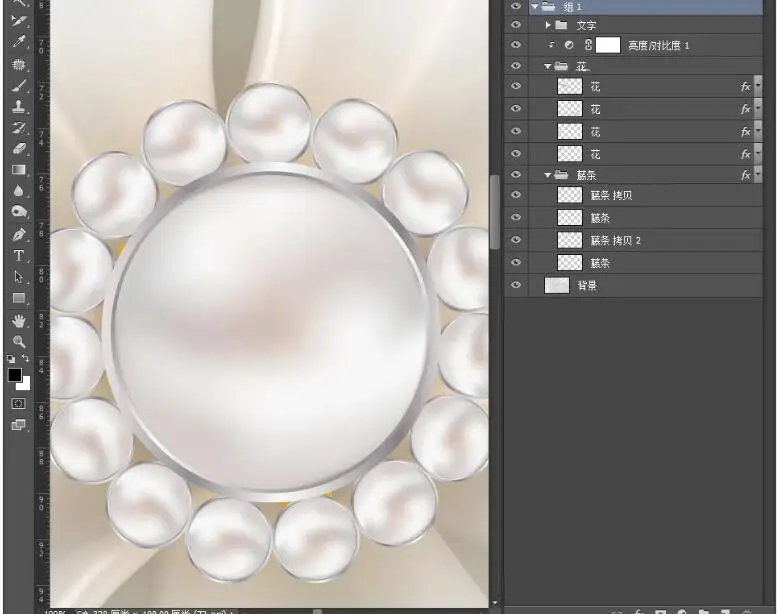This screenshot has height=614, width=777.
Task: Expand the 文字 group
Action: tap(548, 25)
